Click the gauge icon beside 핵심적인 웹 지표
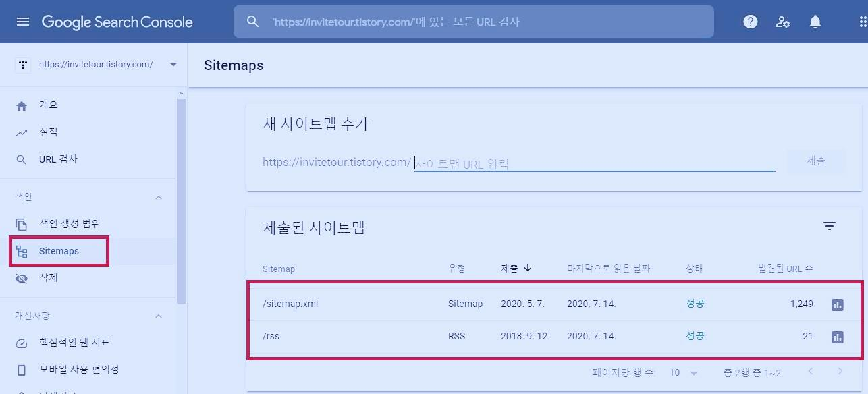This screenshot has height=394, width=868. pyautogui.click(x=22, y=343)
